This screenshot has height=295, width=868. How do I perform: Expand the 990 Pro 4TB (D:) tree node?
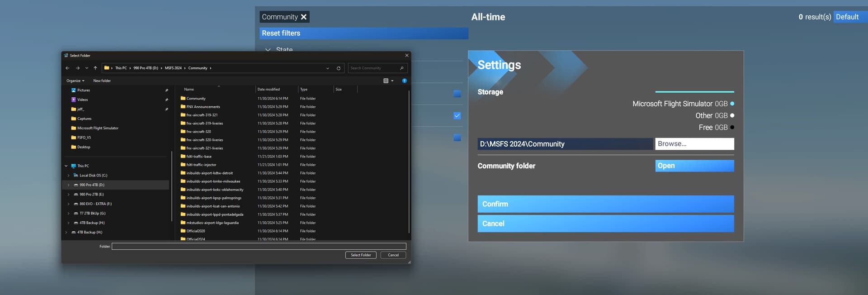tap(69, 185)
